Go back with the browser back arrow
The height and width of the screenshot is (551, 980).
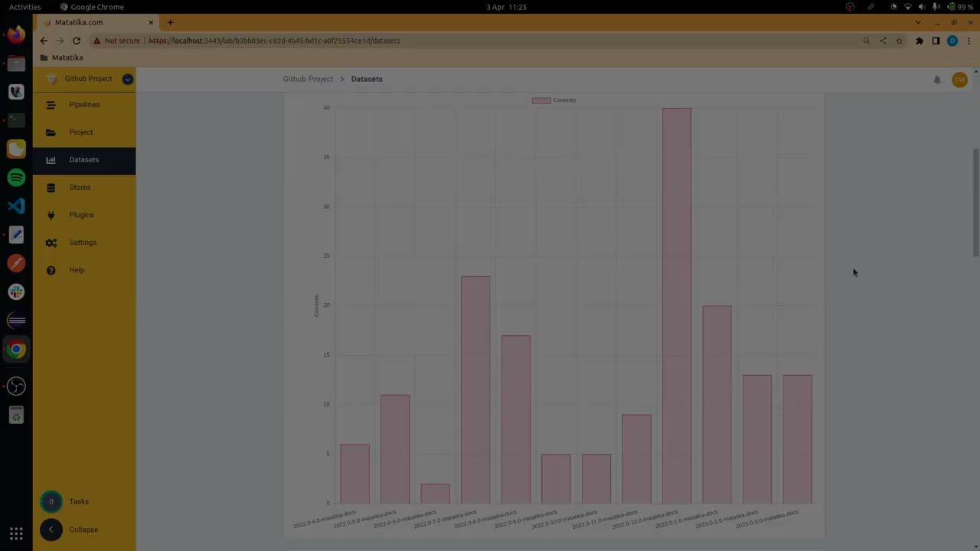pos(44,41)
